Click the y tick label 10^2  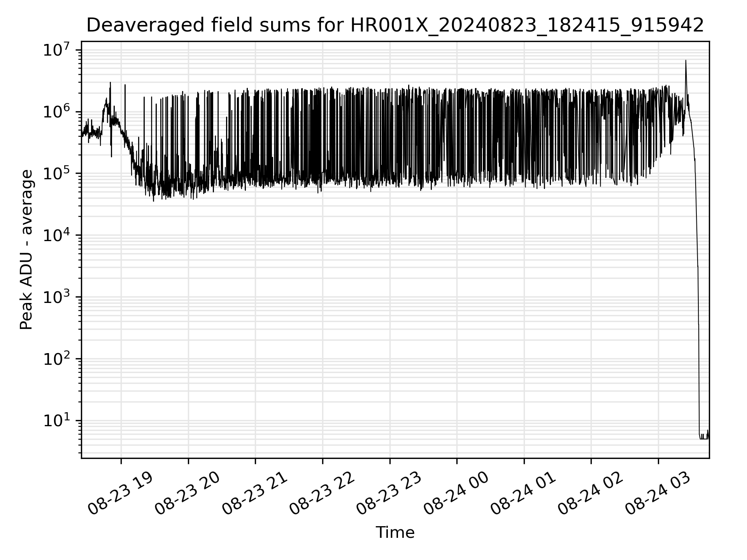tap(57, 359)
